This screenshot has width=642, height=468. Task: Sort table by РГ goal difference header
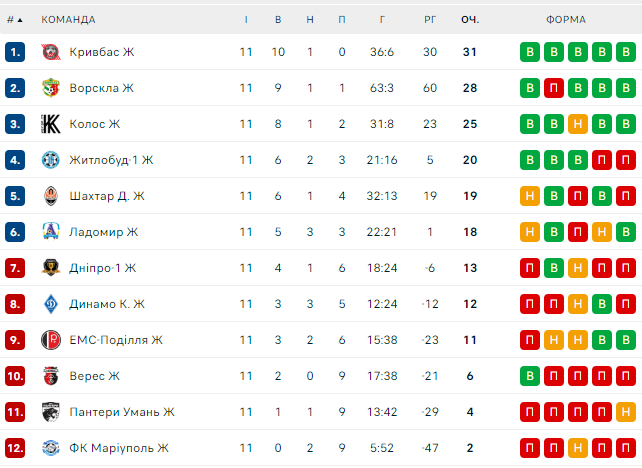430,19
